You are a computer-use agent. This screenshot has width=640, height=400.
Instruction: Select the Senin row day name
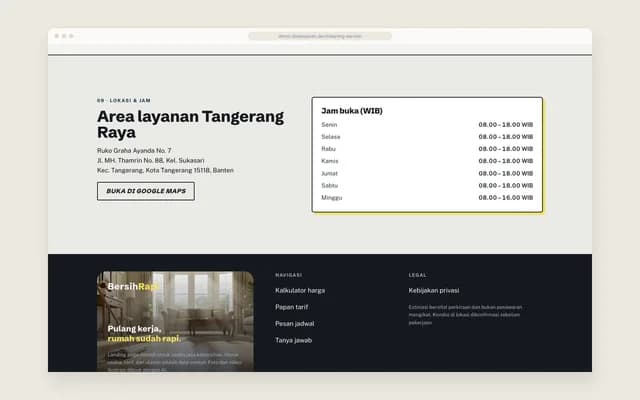point(329,124)
